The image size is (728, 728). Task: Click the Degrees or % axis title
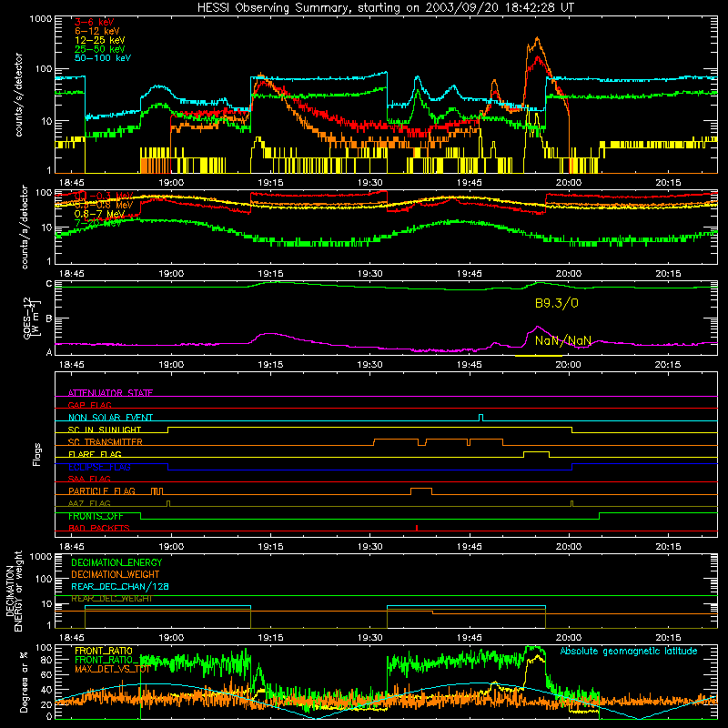(24, 682)
